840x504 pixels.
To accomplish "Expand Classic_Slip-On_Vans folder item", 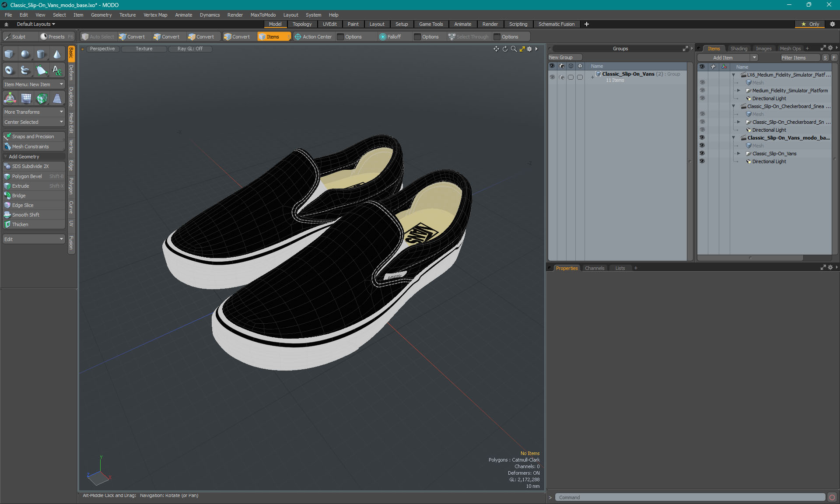I will click(x=738, y=154).
